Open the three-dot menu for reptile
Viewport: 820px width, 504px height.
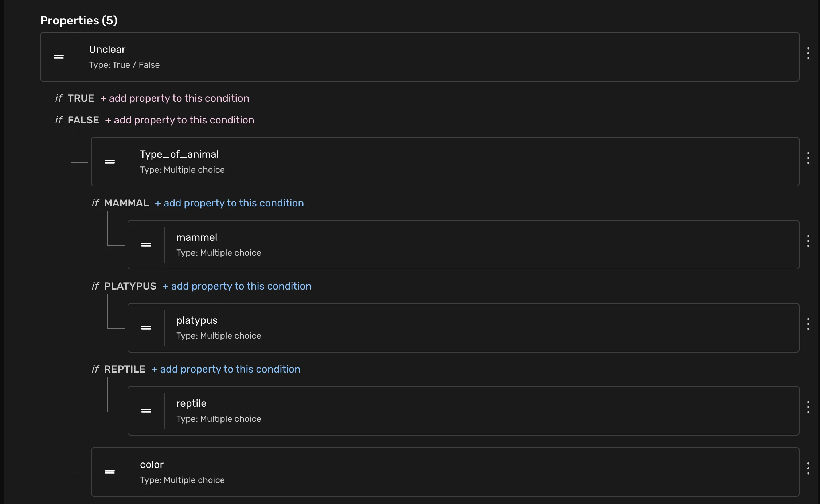click(808, 407)
